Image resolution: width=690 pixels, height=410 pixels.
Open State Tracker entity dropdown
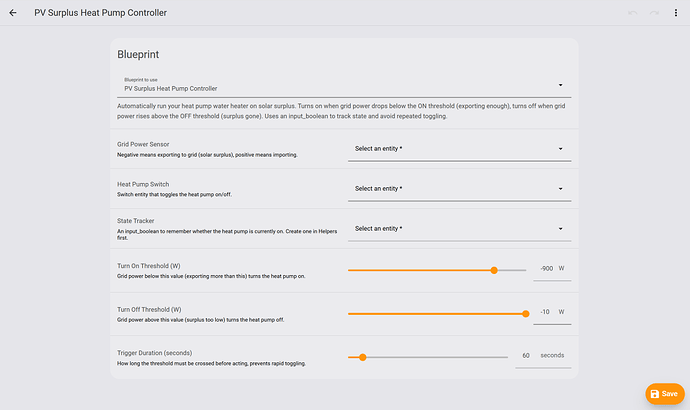(x=459, y=229)
